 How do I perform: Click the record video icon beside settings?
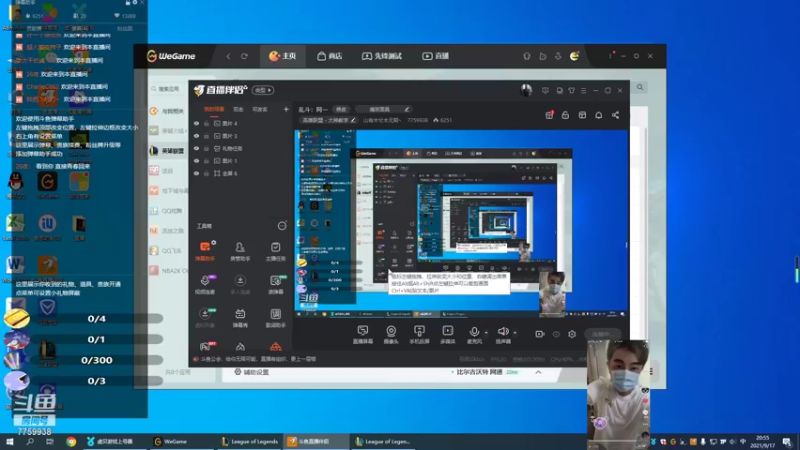540,334
